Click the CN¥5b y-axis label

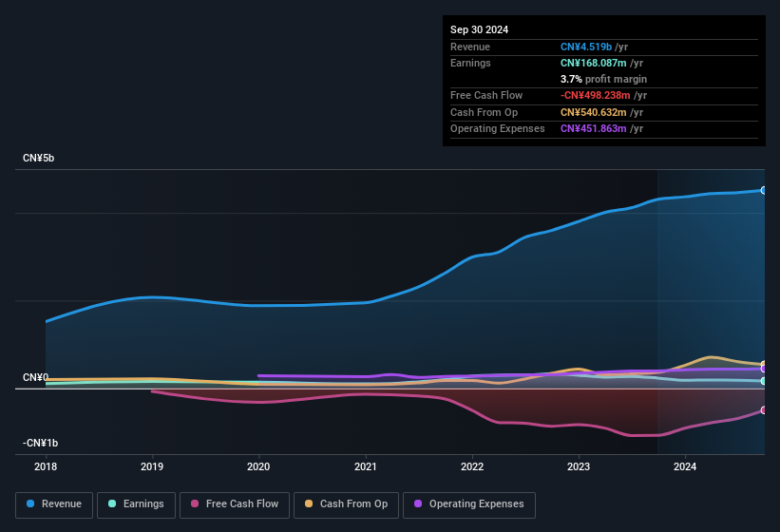(x=38, y=158)
